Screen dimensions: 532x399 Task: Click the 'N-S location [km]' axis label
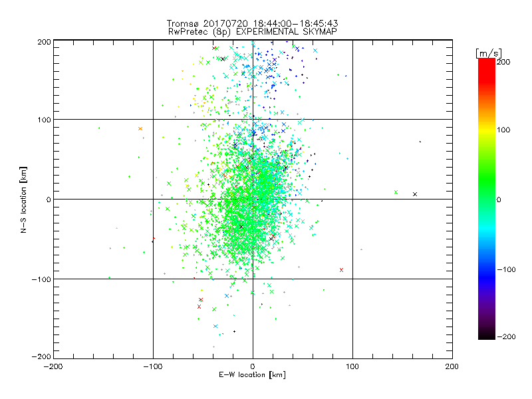click(x=23, y=199)
